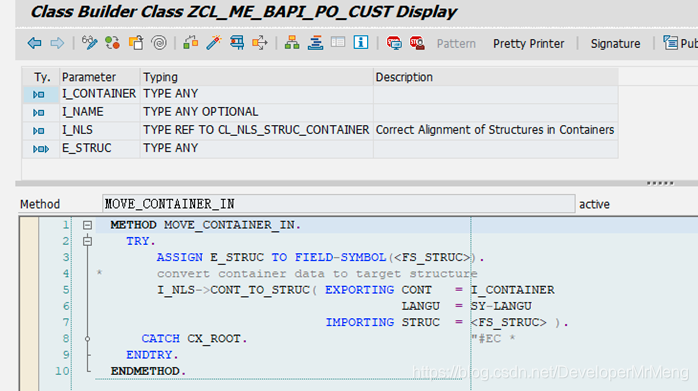Click the Activate magic wand icon
This screenshot has height=391, width=698.
(x=214, y=43)
